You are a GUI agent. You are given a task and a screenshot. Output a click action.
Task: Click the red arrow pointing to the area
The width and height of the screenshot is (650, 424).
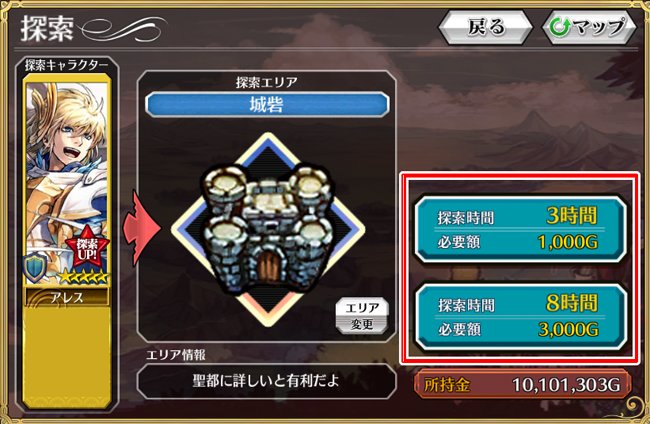point(141,228)
